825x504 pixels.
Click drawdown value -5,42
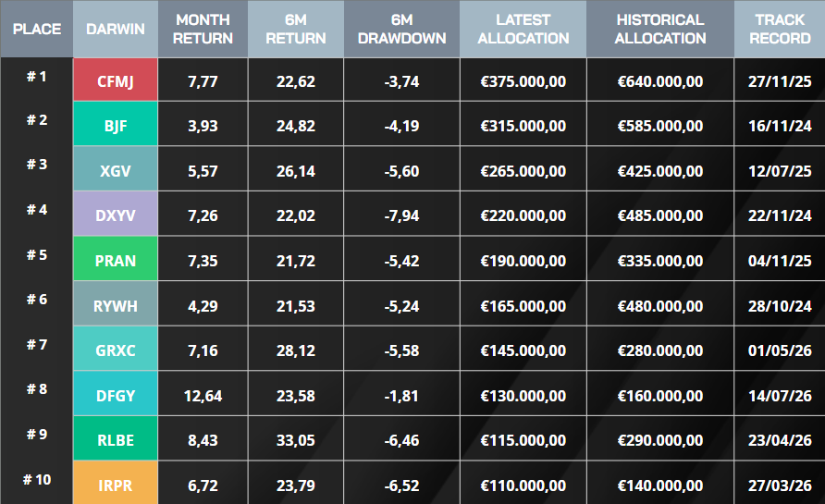coord(401,261)
